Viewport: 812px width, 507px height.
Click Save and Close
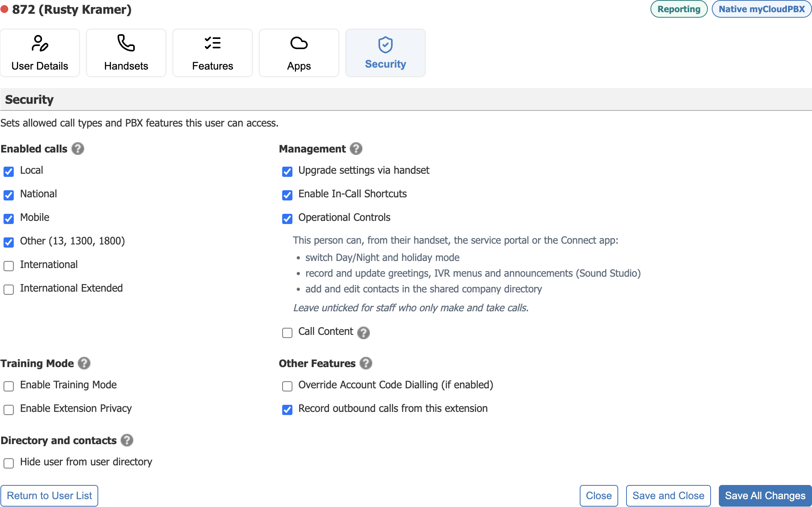pyautogui.click(x=668, y=496)
